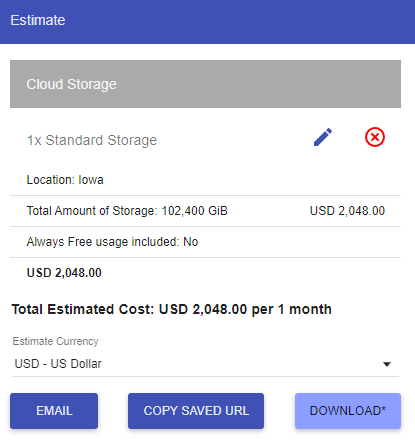Click the Total Estimated Cost line

click(x=172, y=310)
